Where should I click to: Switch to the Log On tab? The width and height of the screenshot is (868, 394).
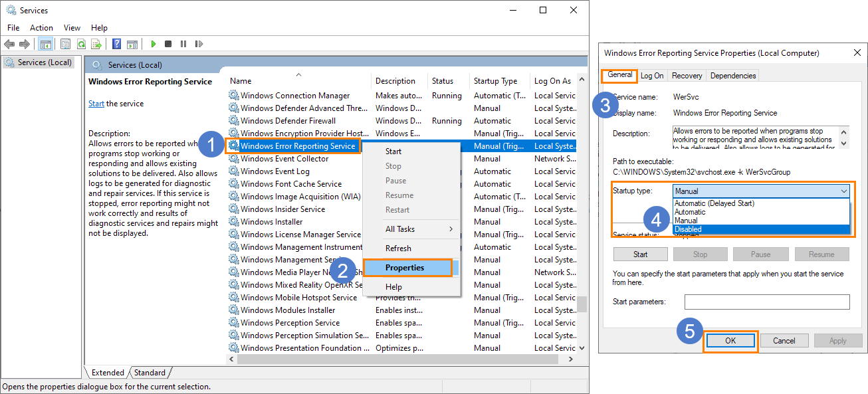click(x=652, y=76)
